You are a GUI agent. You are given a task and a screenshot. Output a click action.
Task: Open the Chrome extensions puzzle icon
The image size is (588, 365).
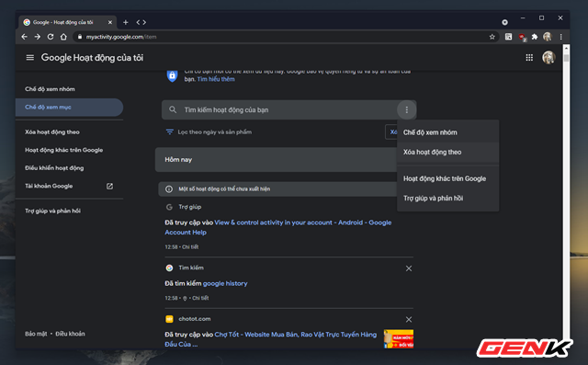[x=535, y=37]
